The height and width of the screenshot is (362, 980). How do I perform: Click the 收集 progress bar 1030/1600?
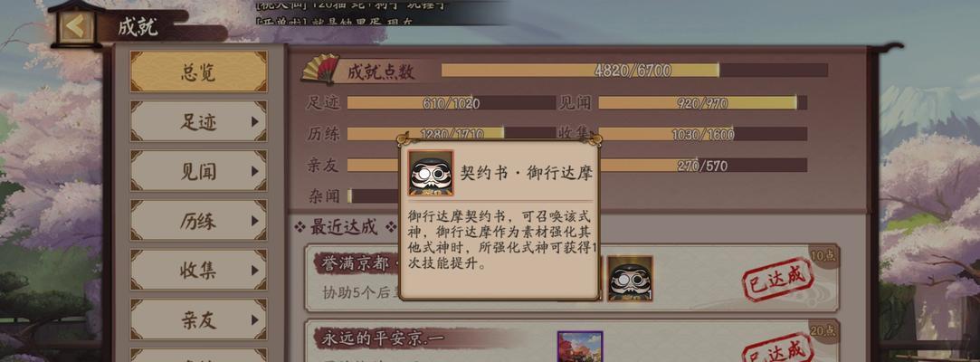[x=702, y=134]
